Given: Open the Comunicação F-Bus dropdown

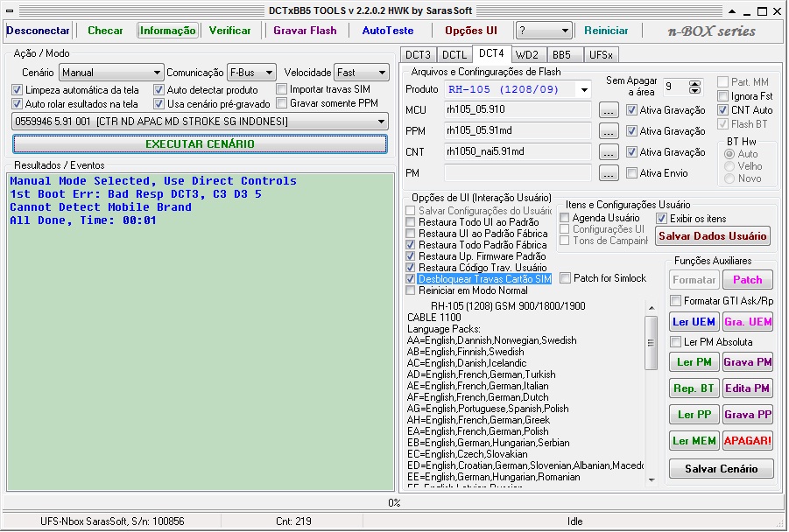Looking at the screenshot, I should [251, 73].
